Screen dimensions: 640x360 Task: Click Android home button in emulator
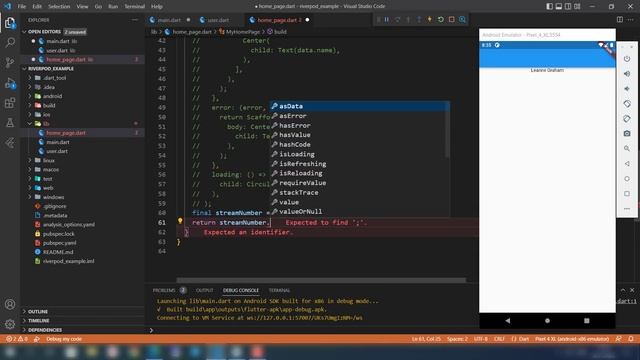[547, 321]
